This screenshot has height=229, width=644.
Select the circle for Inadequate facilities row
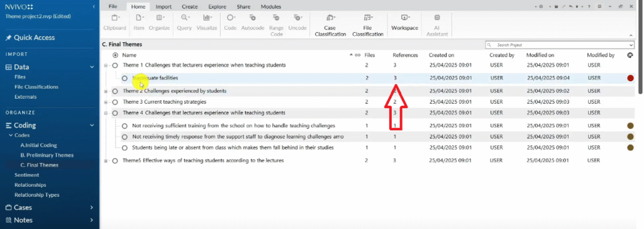click(x=125, y=78)
